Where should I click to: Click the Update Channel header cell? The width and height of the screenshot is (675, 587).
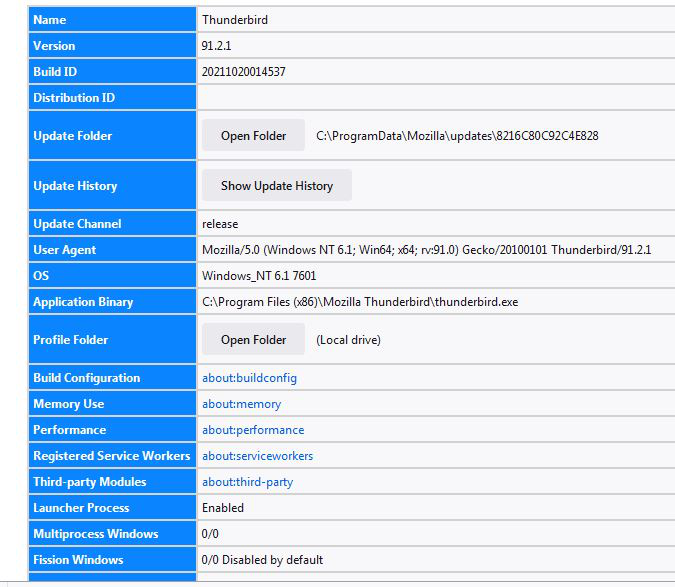pos(112,223)
